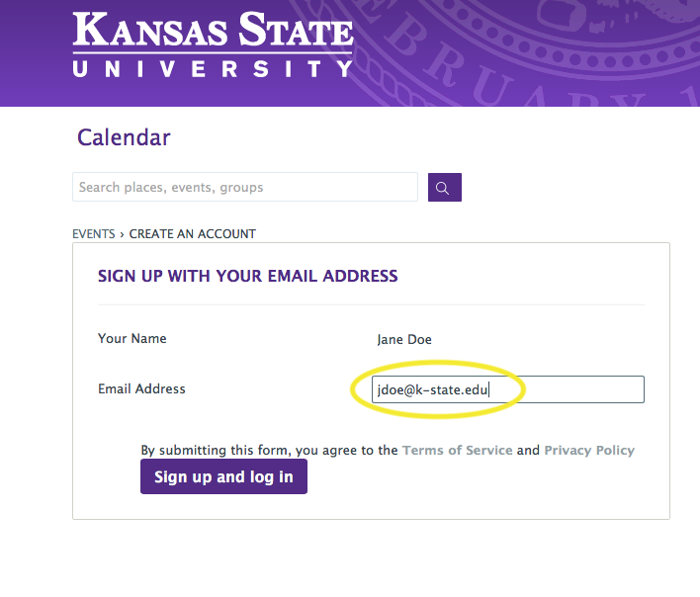Viewport: 700px width, 597px height.
Task: Focus the Search places, events, groups field
Action: coord(245,187)
